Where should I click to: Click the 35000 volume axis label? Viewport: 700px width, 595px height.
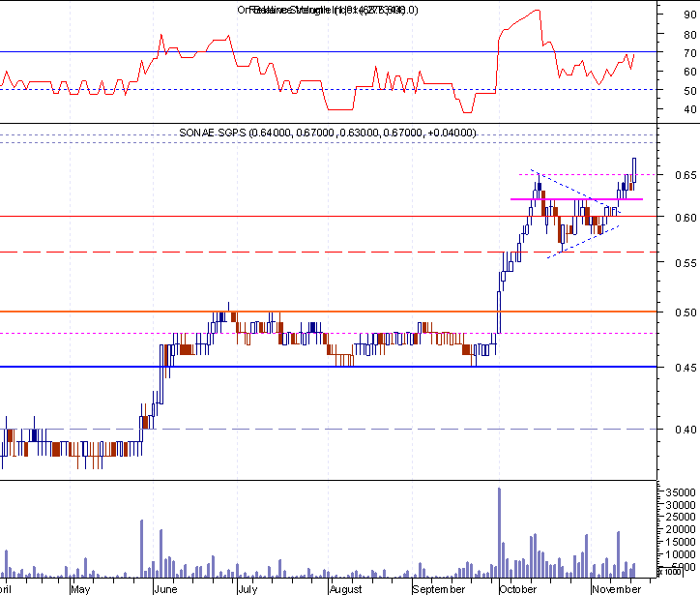pos(681,492)
